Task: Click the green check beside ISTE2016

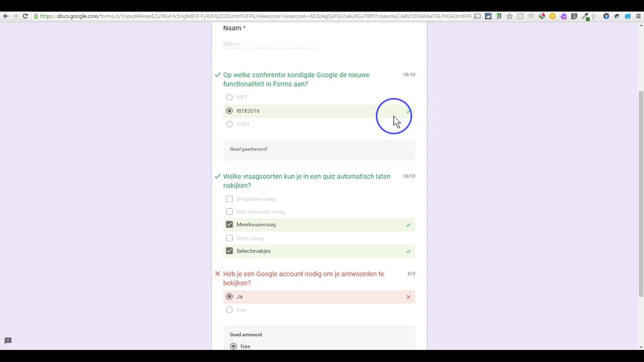Action: (x=408, y=111)
